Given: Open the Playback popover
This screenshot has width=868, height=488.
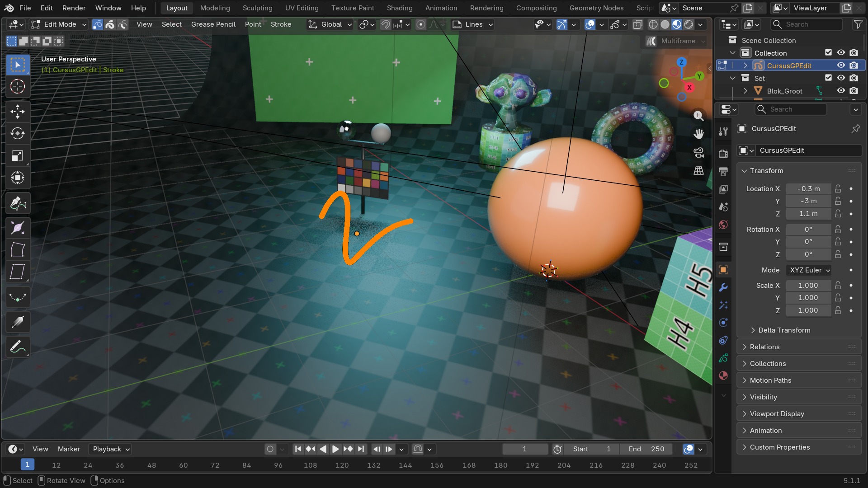Looking at the screenshot, I should pyautogui.click(x=111, y=449).
